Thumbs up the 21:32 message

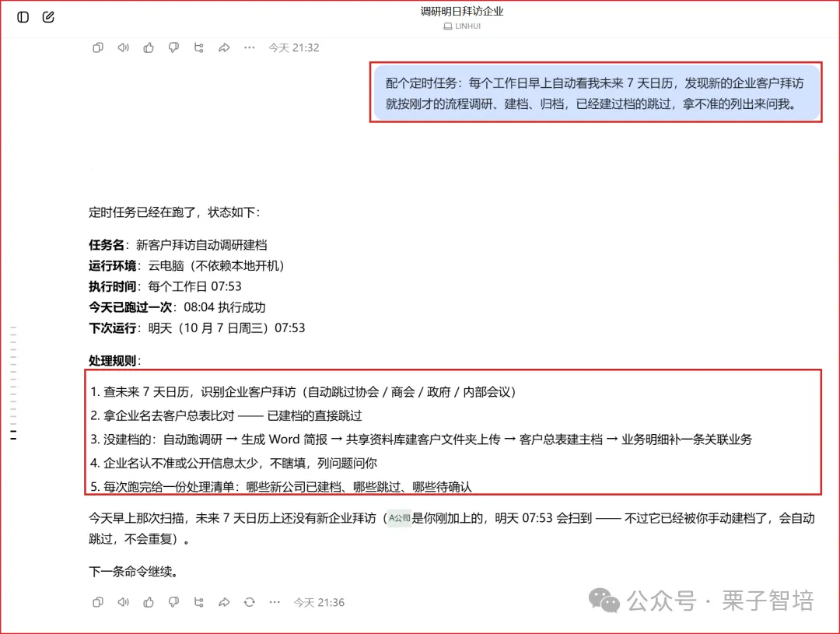pos(149,47)
